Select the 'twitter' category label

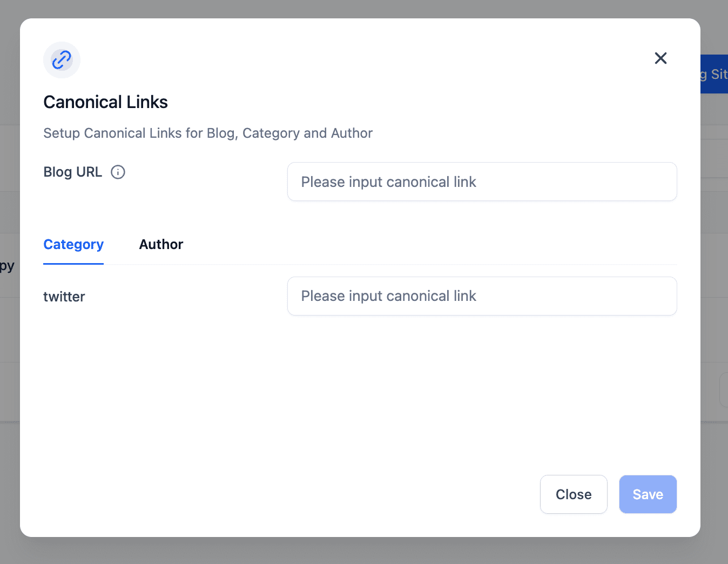pyautogui.click(x=64, y=297)
